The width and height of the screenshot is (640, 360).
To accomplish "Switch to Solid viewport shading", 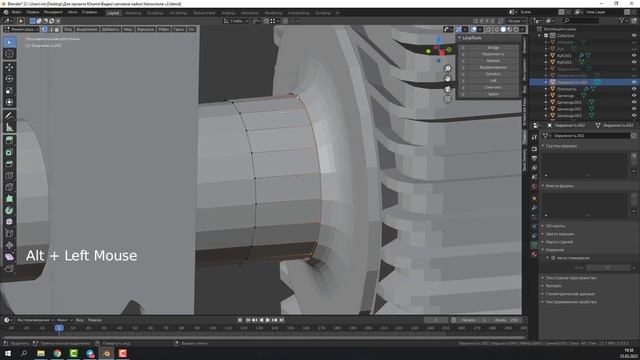I will pyautogui.click(x=503, y=29).
